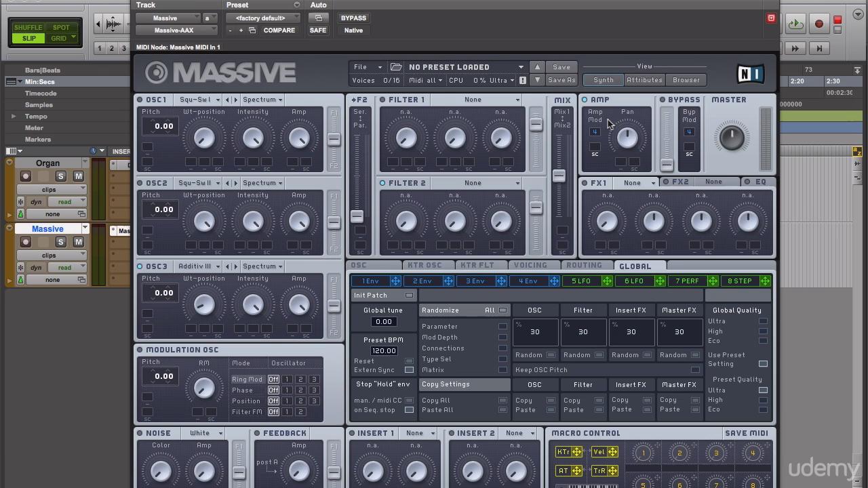Viewport: 868px width, 488px height.
Task: Click the NI logo in Massive
Action: (750, 75)
